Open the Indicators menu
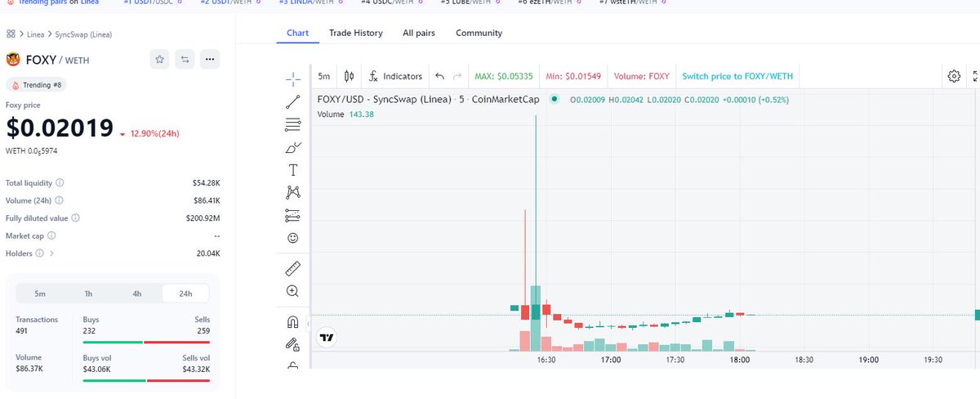 pos(395,76)
